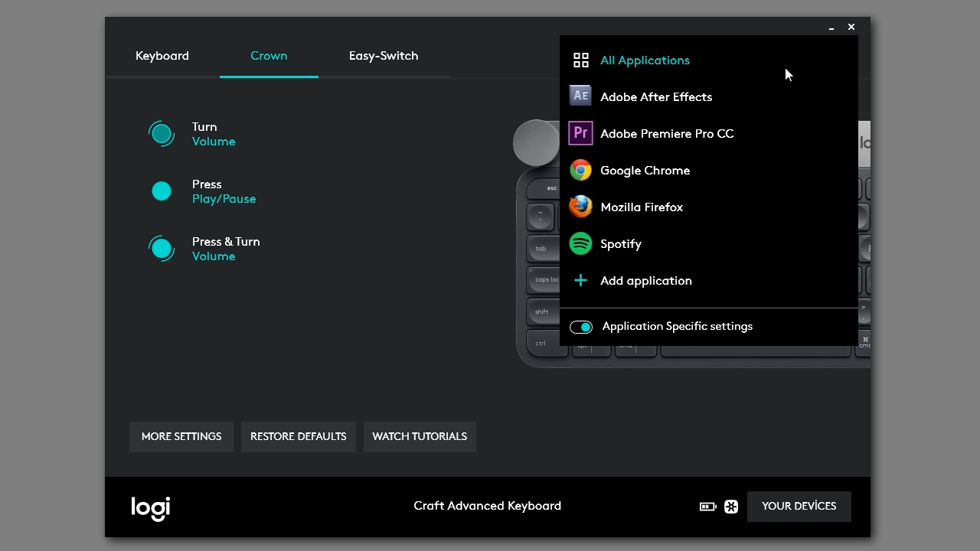Click the Unifying receiver icon
The height and width of the screenshot is (551, 980).
click(x=731, y=507)
